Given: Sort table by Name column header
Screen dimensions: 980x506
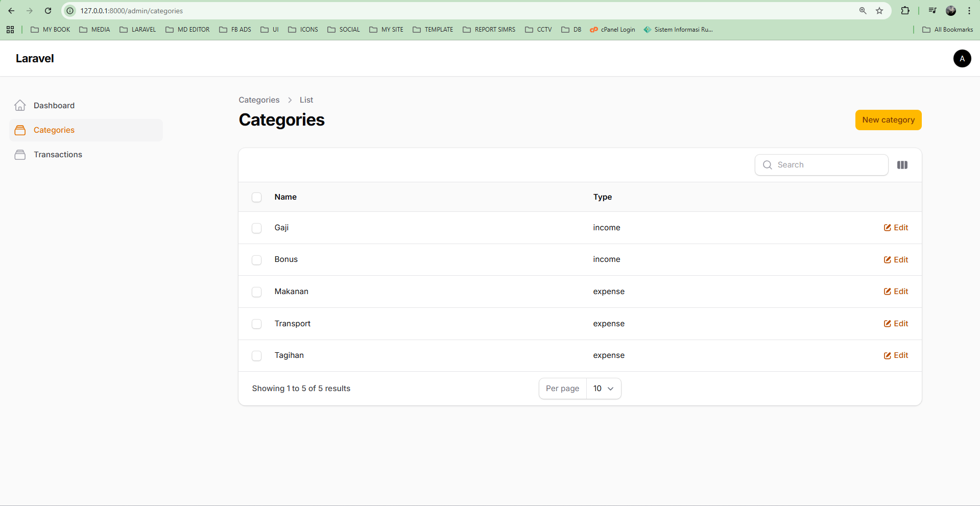Looking at the screenshot, I should click(285, 197).
